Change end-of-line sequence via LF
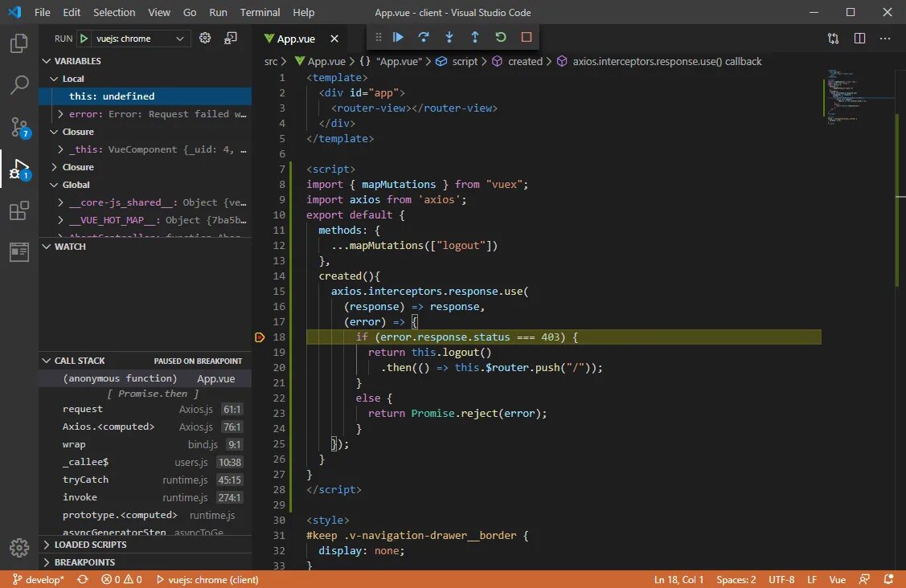The height and width of the screenshot is (588, 906). pos(812,579)
